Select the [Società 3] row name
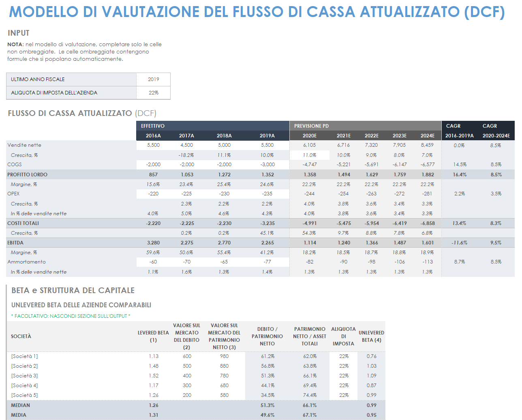The image size is (522, 420). [x=24, y=376]
